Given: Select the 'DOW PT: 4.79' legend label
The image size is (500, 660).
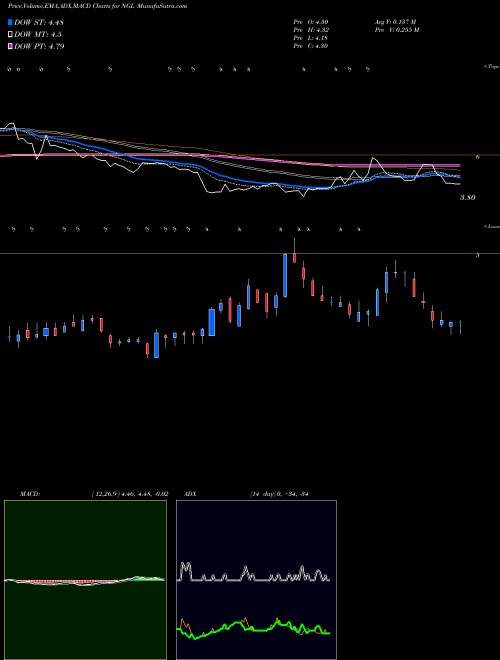Looking at the screenshot, I should coord(39,46).
